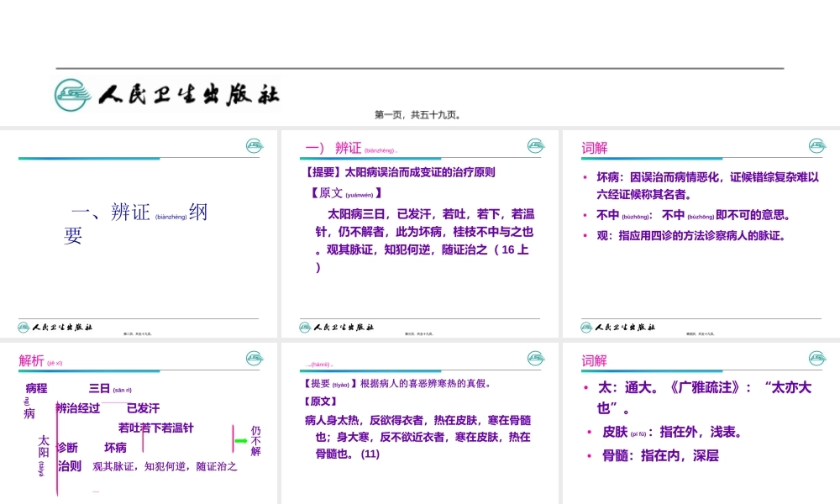Open the 解析 slide thumbnail
Viewport: 840px width, 504px height.
pos(139,420)
